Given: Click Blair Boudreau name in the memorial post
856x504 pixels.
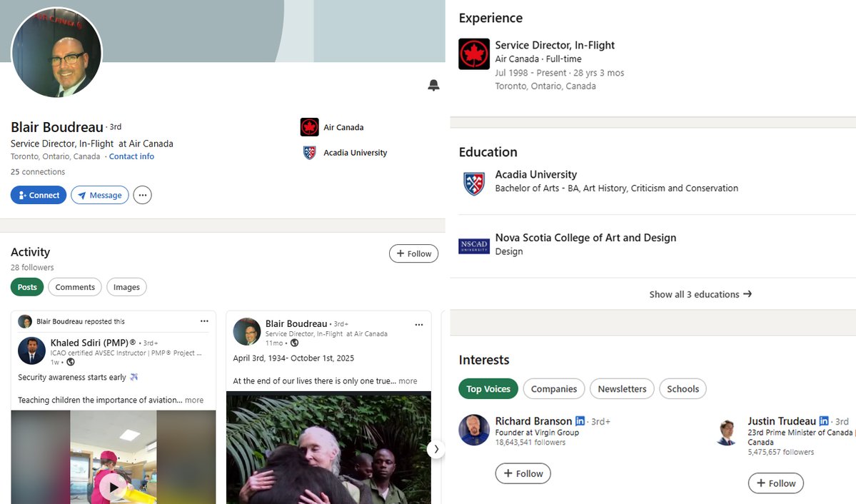Looking at the screenshot, I should [x=296, y=324].
